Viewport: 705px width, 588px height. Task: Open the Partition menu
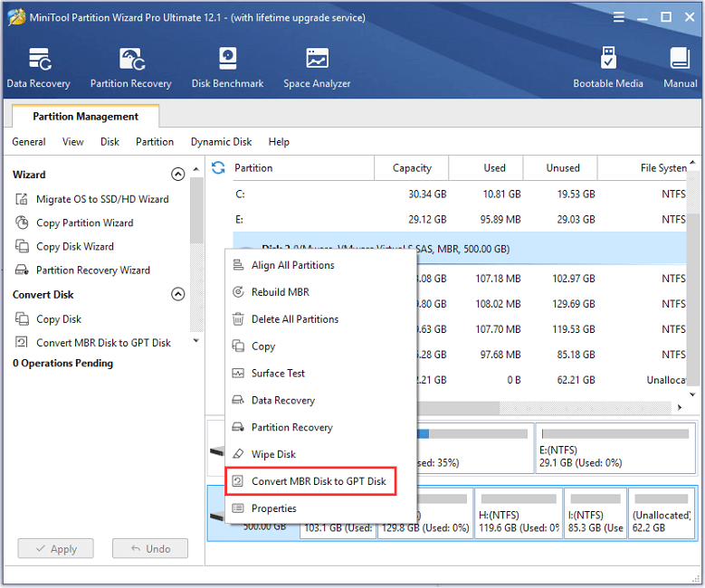[x=155, y=142]
